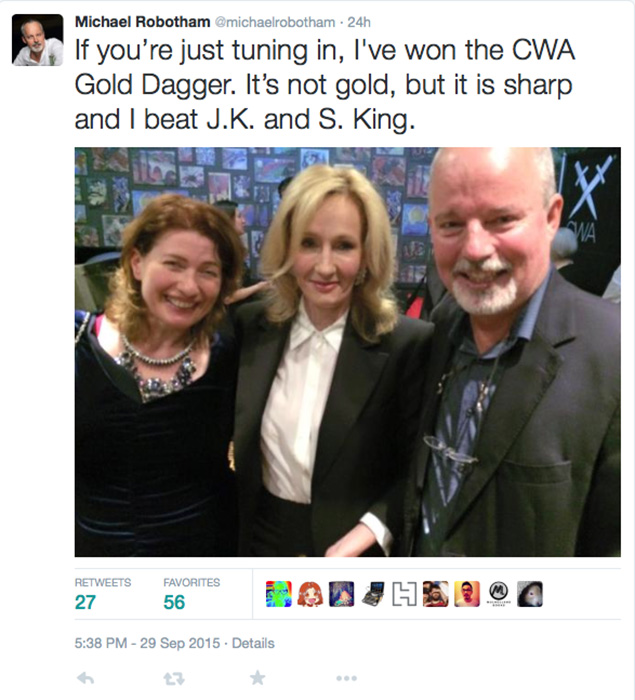The width and height of the screenshot is (635, 700).
Task: Click the 5:38 PM - 29 Sep 2015 date
Action: (147, 643)
